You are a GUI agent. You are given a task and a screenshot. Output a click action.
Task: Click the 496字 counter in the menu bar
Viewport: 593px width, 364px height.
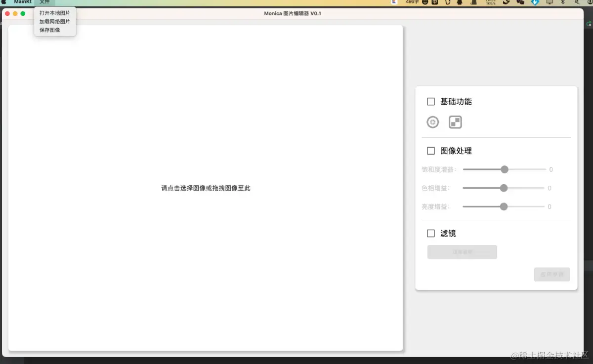click(x=413, y=2)
